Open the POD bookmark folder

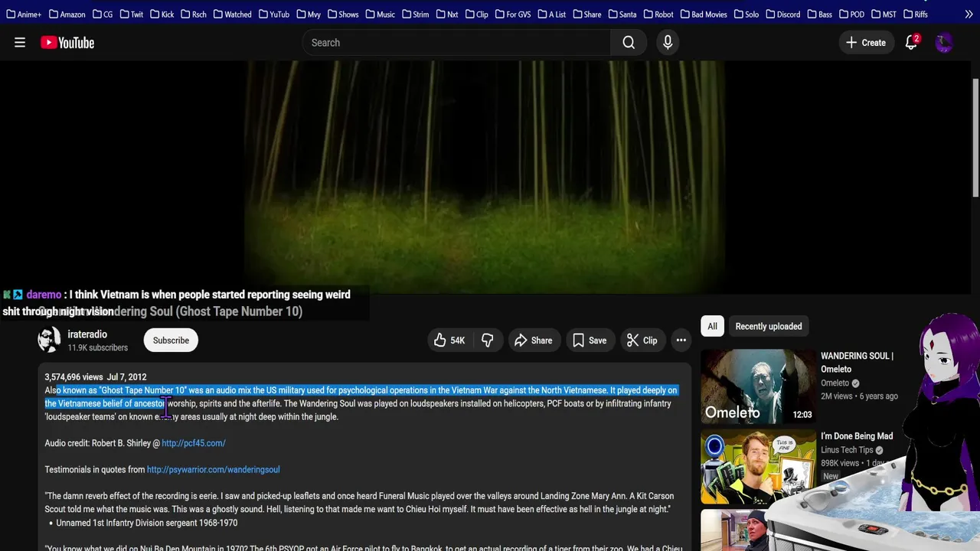click(x=851, y=14)
